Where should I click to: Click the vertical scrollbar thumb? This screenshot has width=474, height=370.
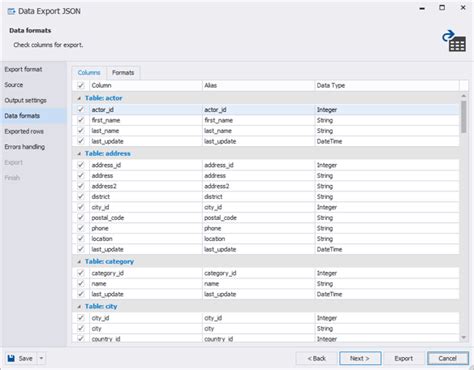pos(464,117)
